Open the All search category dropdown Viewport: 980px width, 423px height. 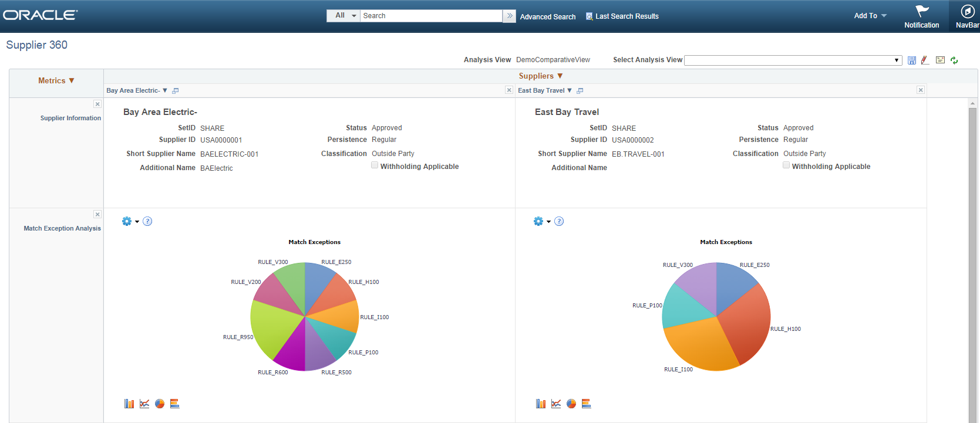pyautogui.click(x=343, y=16)
